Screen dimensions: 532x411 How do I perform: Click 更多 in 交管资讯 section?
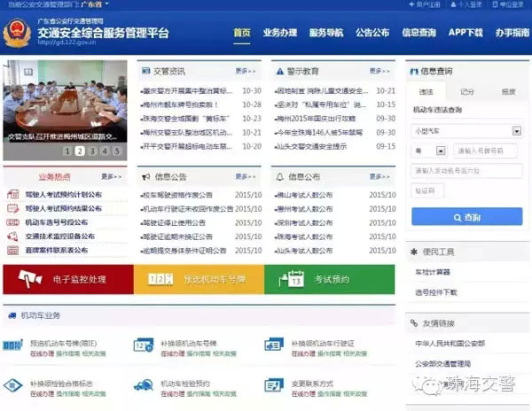[x=246, y=71]
